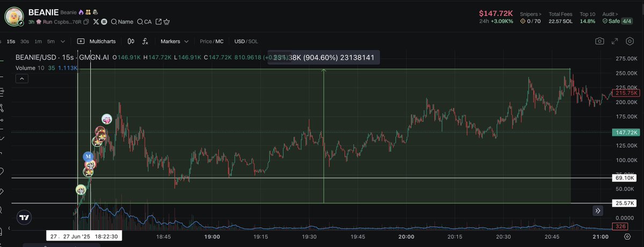This screenshot has height=247, width=644.
Task: Copy the Cspbs...76R contract address
Action: (86, 22)
